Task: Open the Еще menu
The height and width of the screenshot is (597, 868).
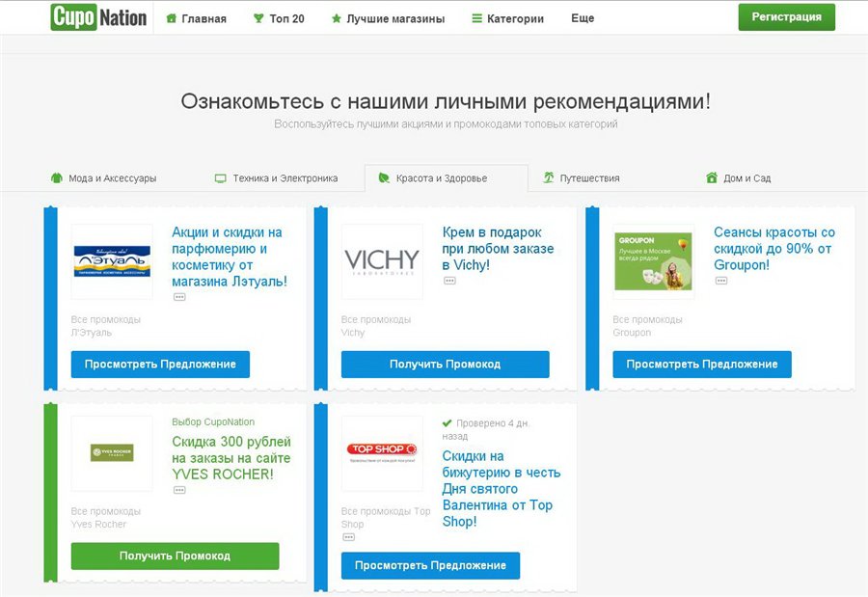Action: click(x=583, y=17)
